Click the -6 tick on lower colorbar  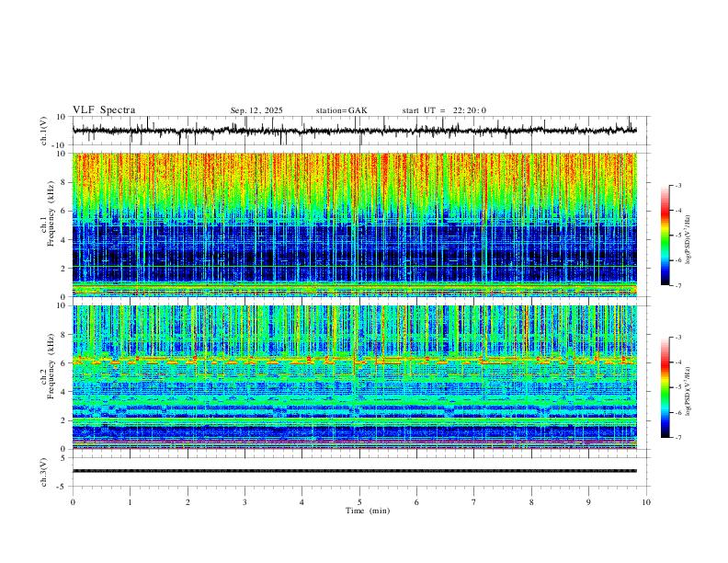pos(677,412)
